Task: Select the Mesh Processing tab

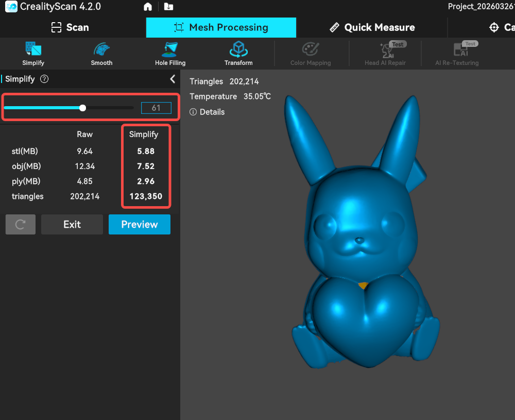Action: click(x=221, y=27)
